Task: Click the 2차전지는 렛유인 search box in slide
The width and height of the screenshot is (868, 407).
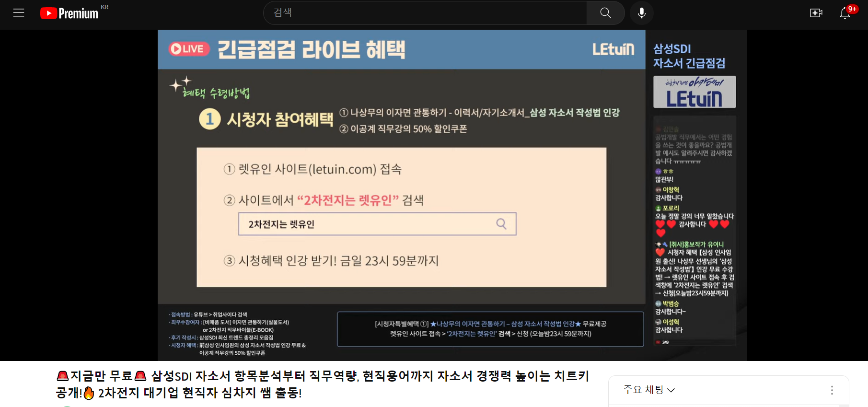Action: [377, 224]
